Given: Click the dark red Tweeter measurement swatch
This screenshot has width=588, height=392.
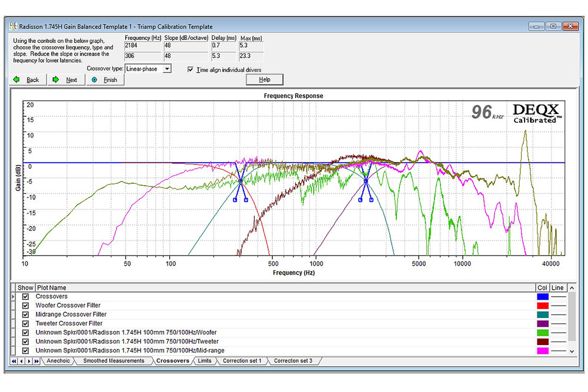Looking at the screenshot, I should point(543,341).
